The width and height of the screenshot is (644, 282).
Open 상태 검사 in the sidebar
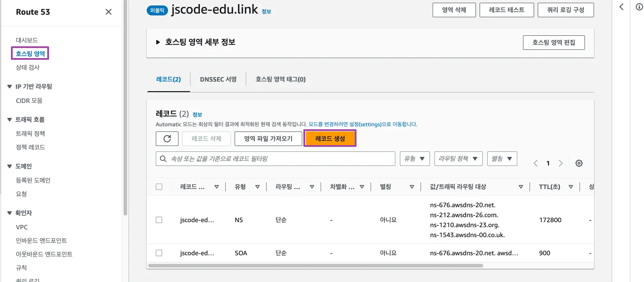(x=28, y=67)
